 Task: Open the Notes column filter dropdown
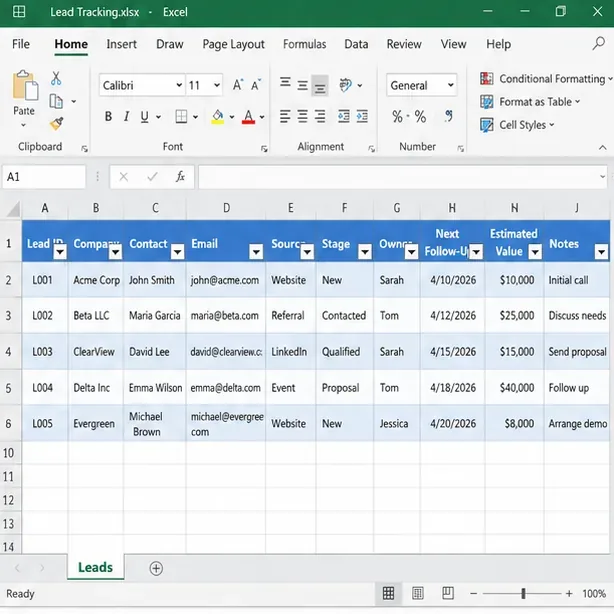pyautogui.click(x=601, y=251)
